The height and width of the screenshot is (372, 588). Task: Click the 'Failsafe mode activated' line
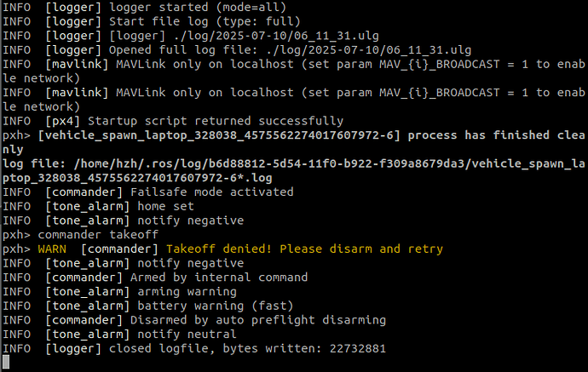click(x=148, y=192)
